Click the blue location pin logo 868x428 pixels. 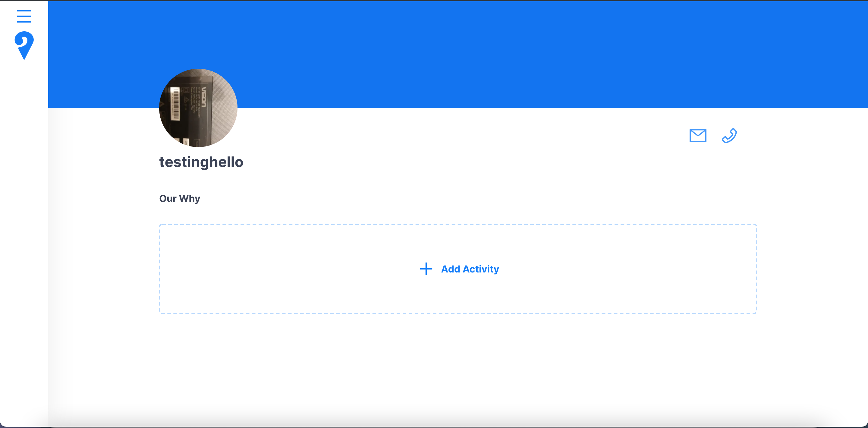click(x=24, y=46)
